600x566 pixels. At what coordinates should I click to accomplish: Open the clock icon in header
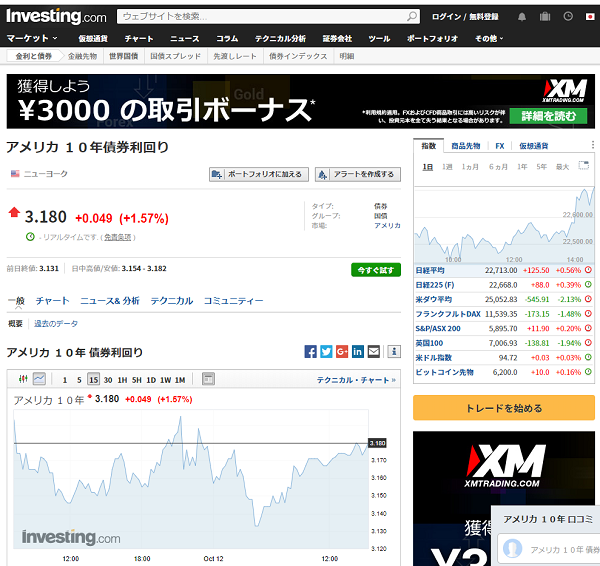coord(568,16)
